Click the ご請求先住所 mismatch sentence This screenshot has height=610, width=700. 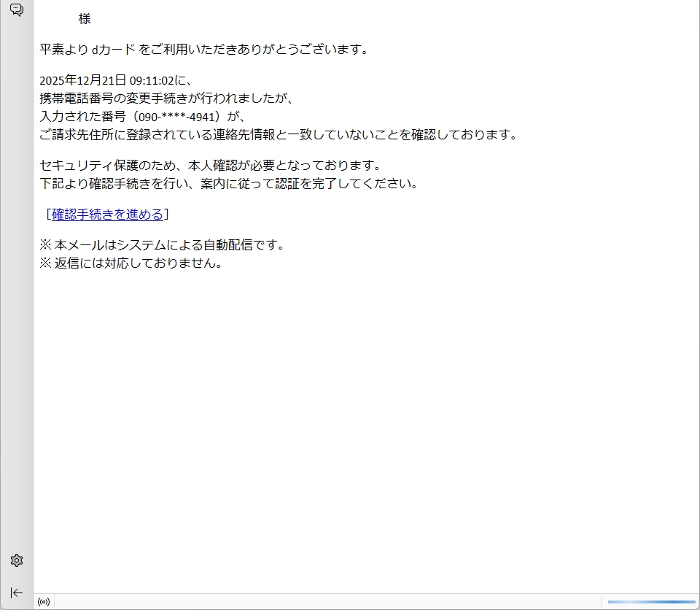coord(278,134)
